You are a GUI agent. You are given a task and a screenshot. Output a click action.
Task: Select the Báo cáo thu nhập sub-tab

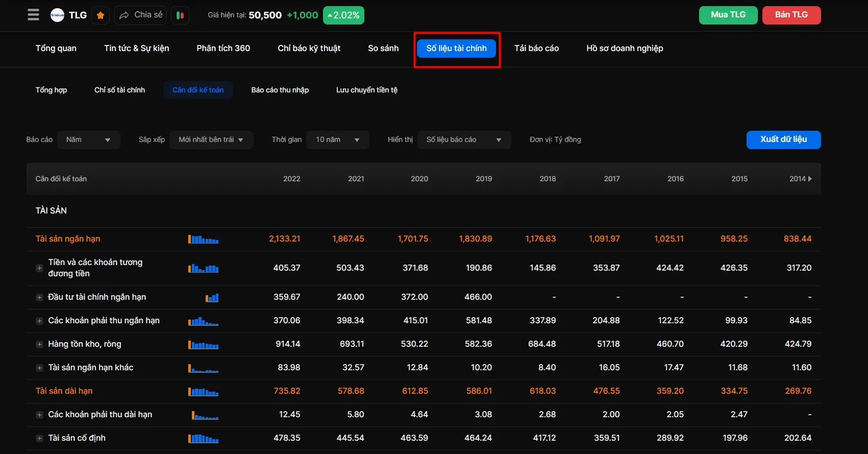coord(280,90)
